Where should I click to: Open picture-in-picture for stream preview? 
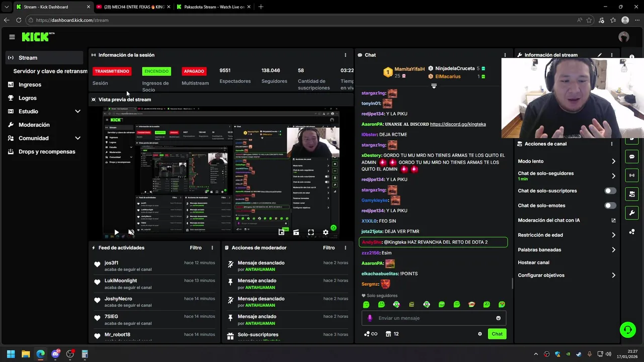tap(281, 232)
